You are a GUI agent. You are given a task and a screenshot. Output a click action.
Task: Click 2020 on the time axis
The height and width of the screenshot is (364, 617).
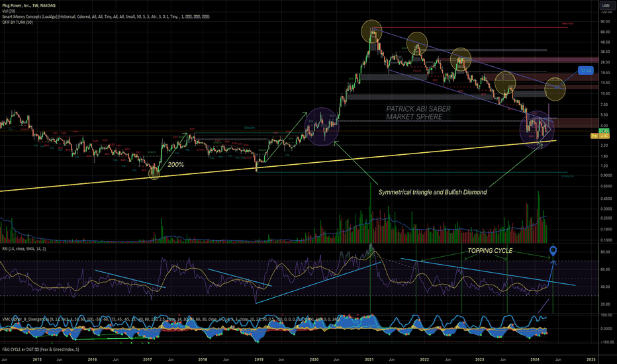tap(314, 359)
